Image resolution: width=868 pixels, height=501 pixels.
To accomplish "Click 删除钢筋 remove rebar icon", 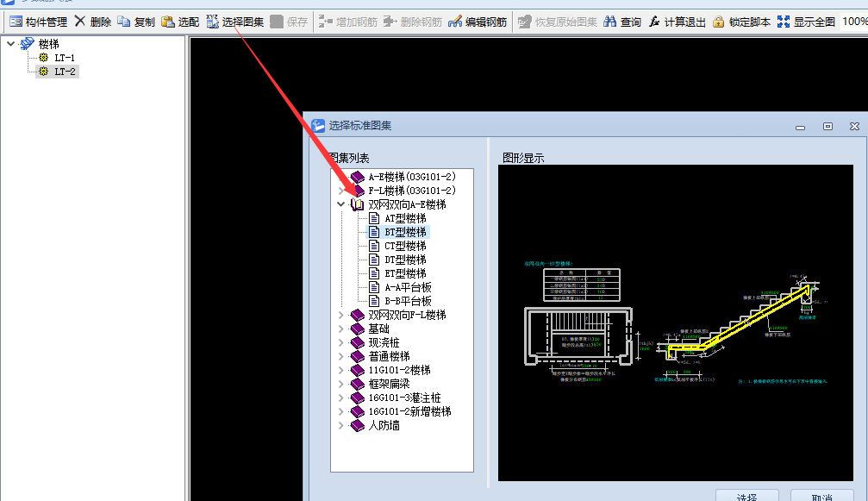I will click(x=390, y=22).
